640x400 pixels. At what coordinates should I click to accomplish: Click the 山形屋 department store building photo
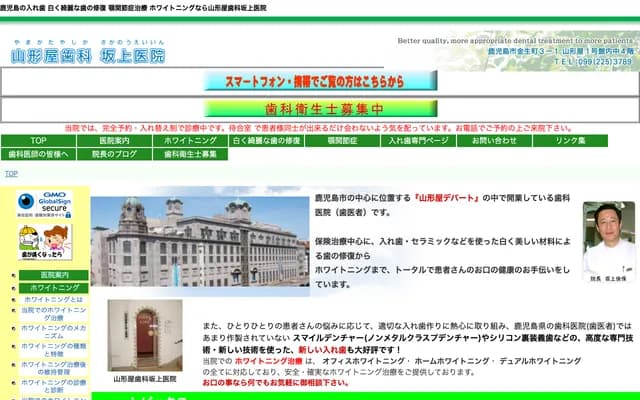click(200, 242)
